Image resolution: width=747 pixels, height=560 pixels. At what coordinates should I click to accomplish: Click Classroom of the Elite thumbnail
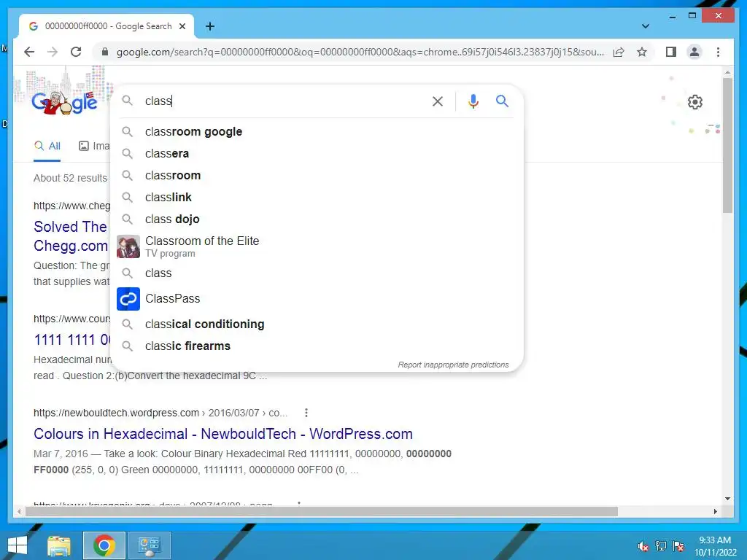click(128, 246)
